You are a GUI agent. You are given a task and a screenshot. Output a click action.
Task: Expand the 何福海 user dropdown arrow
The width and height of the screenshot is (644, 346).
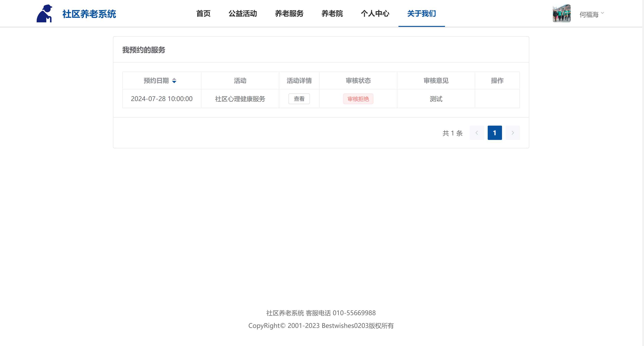pos(602,13)
